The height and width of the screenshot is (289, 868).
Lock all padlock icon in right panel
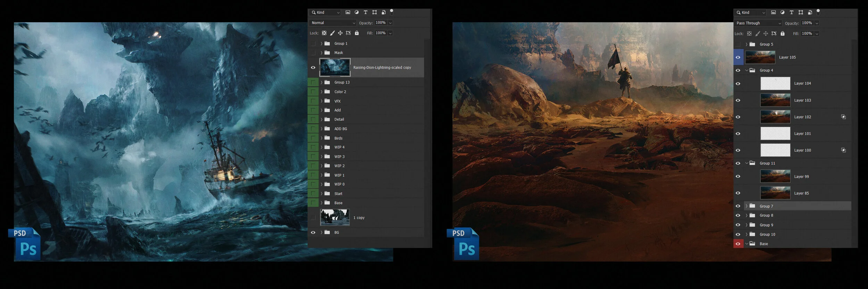point(783,34)
